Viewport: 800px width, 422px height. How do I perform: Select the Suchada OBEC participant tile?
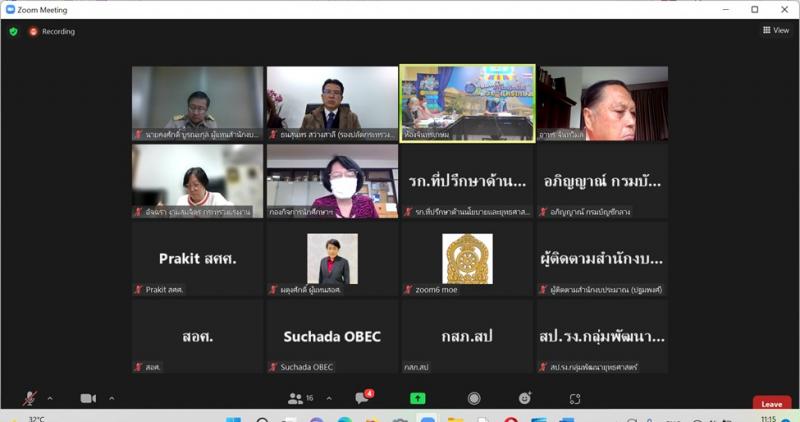click(332, 336)
